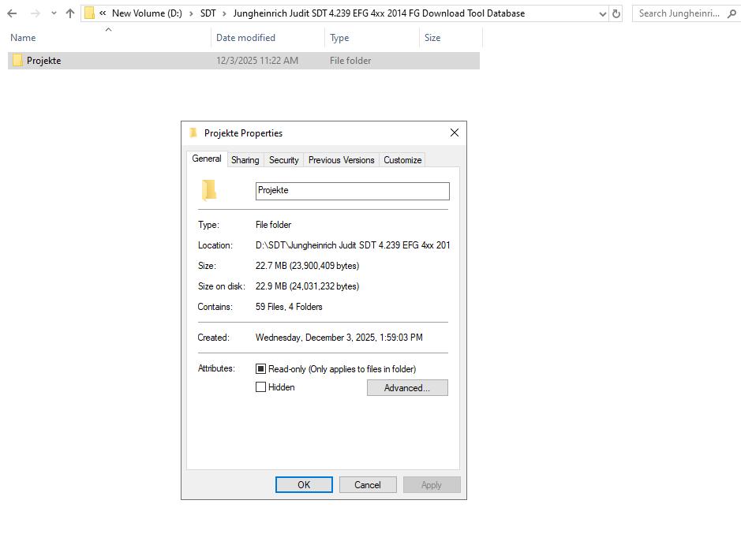The width and height of the screenshot is (741, 560).
Task: Sort by Name column header
Action: pyautogui.click(x=23, y=38)
